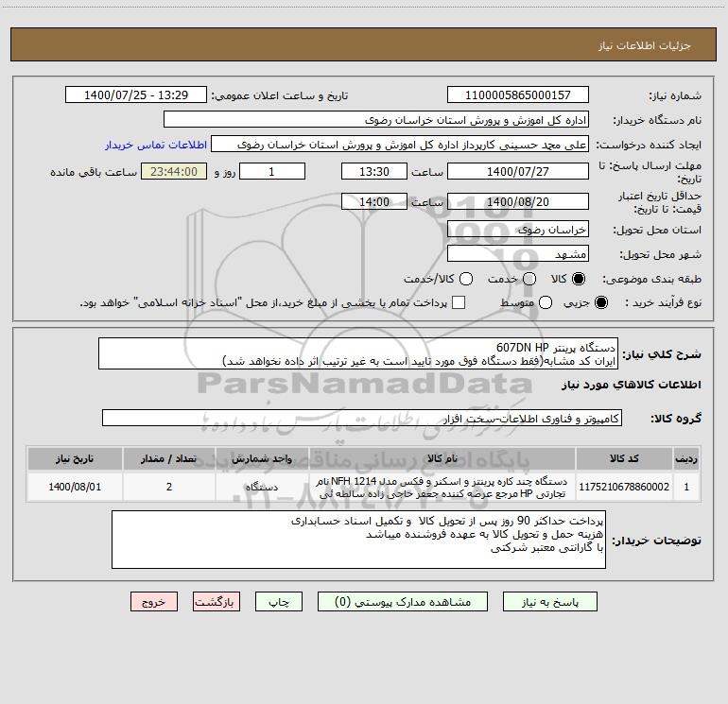
Task: Click the توضیحات خریدار label
Action: [x=656, y=541]
